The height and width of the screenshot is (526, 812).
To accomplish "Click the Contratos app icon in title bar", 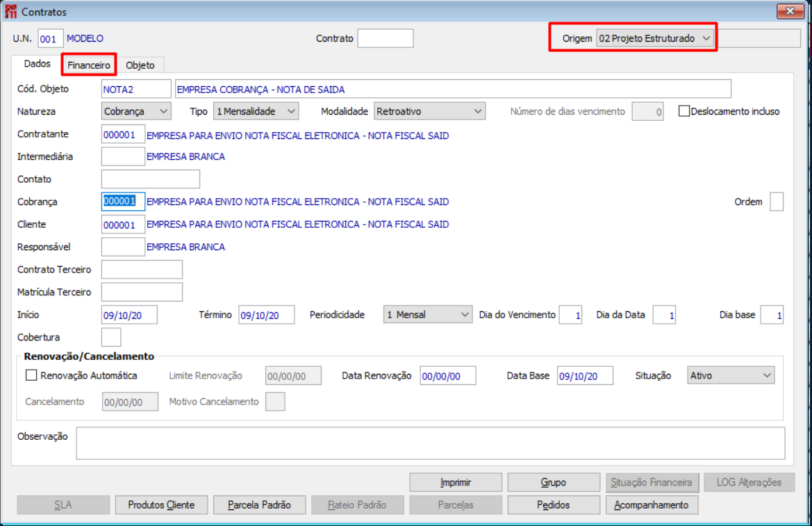I will [10, 11].
